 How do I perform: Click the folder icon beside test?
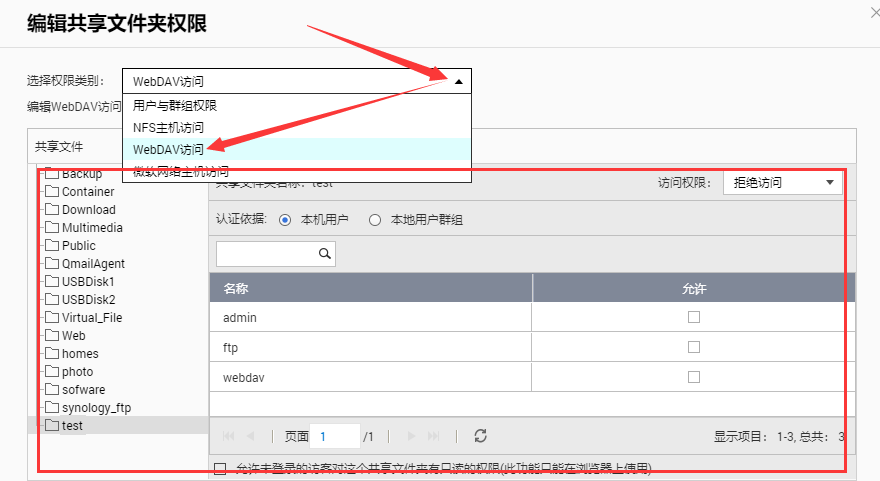[x=52, y=425]
